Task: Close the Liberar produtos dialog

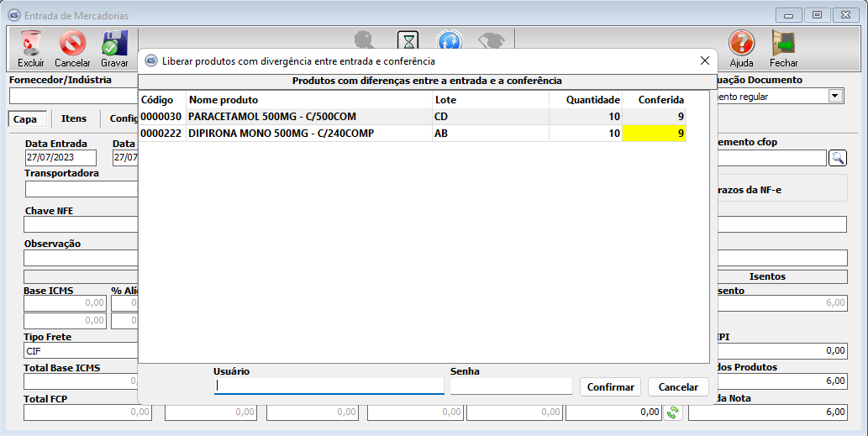Action: [x=704, y=60]
